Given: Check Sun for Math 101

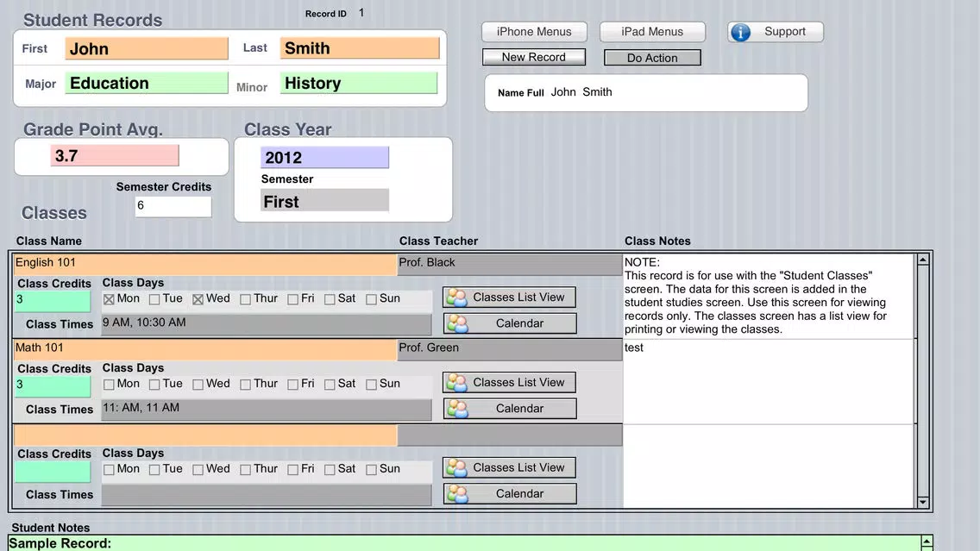Looking at the screenshot, I should pyautogui.click(x=371, y=385).
